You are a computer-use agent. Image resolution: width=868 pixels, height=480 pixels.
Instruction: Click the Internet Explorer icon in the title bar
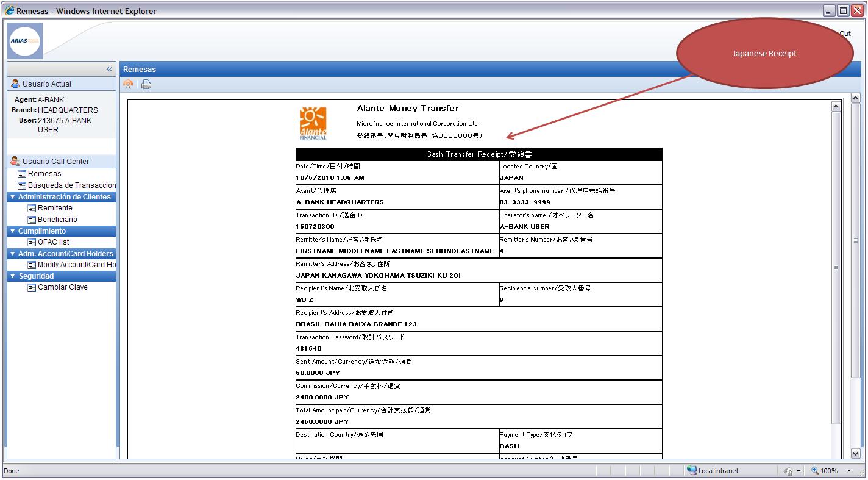(10, 10)
